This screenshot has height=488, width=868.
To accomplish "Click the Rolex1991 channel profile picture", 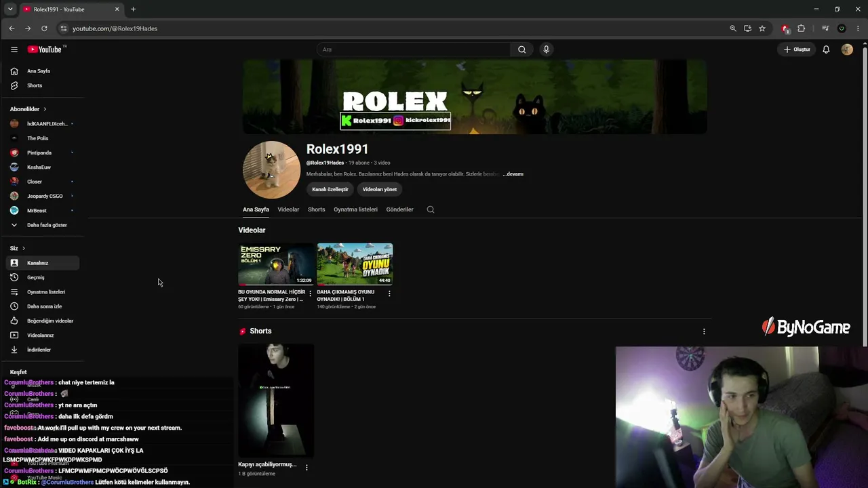I will pos(272,169).
